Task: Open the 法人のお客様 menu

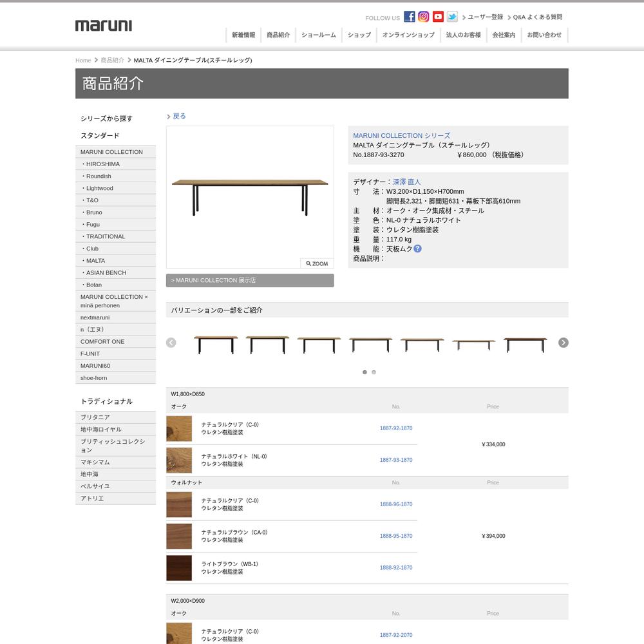Action: pos(463,35)
